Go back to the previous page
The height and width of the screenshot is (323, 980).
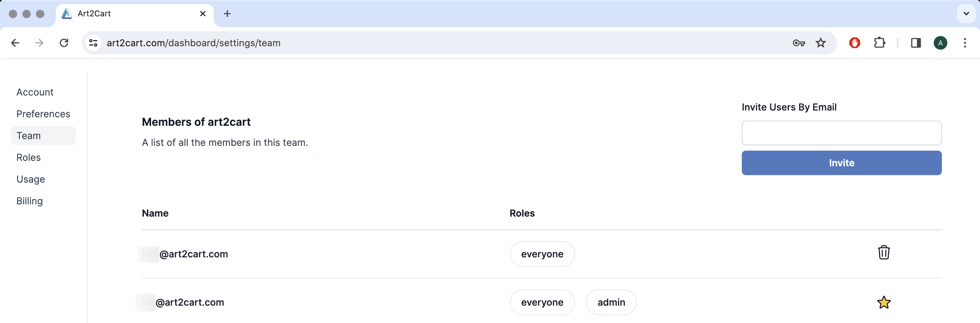pos(15,43)
